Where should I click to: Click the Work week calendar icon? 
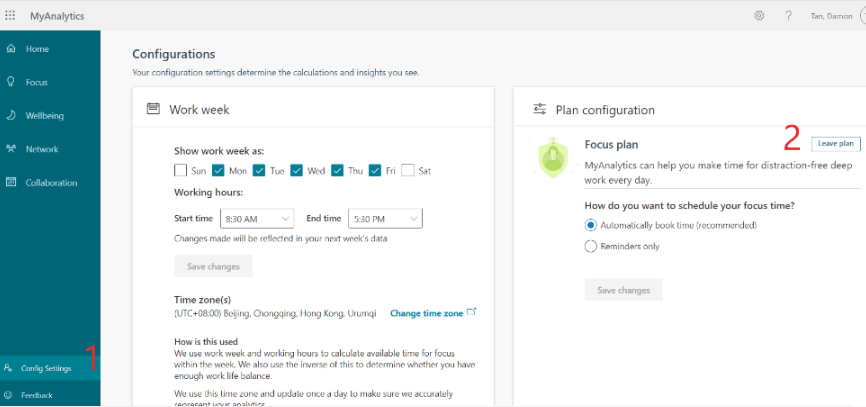(x=153, y=109)
